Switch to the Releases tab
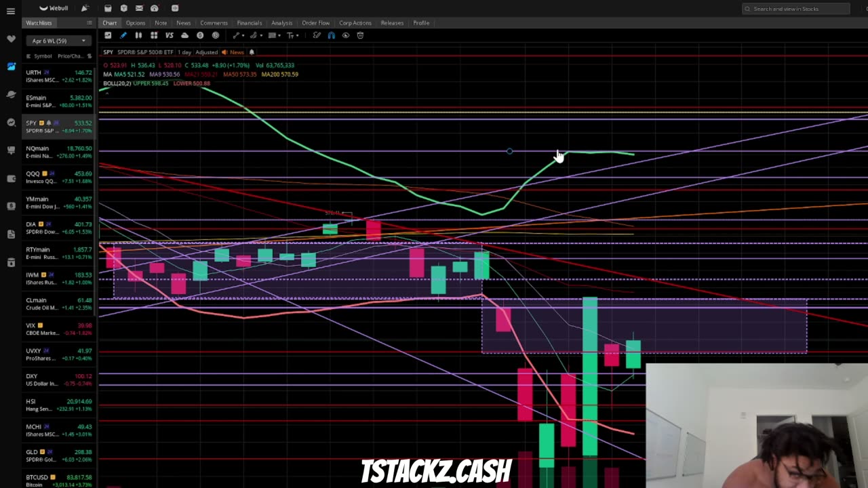 [x=392, y=23]
